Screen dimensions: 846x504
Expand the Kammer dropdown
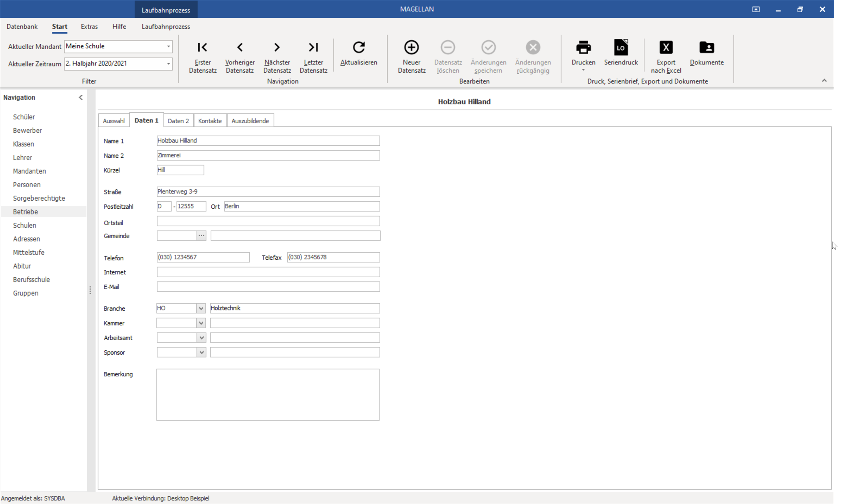click(201, 323)
